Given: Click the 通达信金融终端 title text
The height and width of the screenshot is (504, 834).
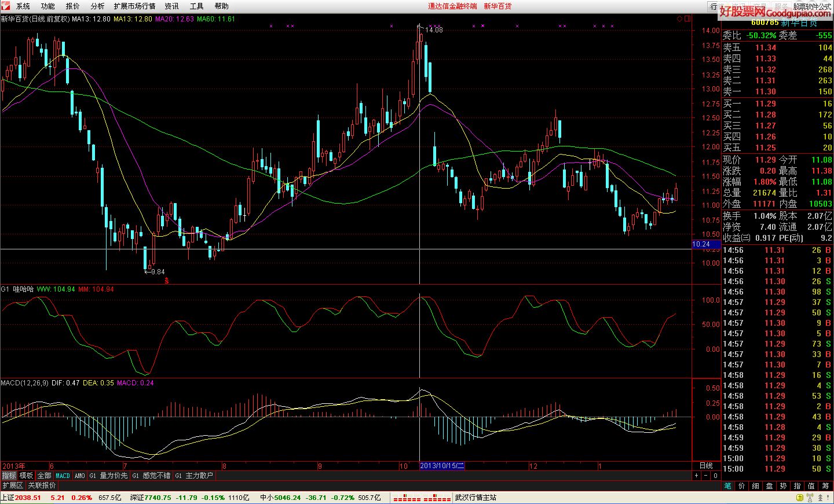Looking at the screenshot, I should click(x=453, y=6).
